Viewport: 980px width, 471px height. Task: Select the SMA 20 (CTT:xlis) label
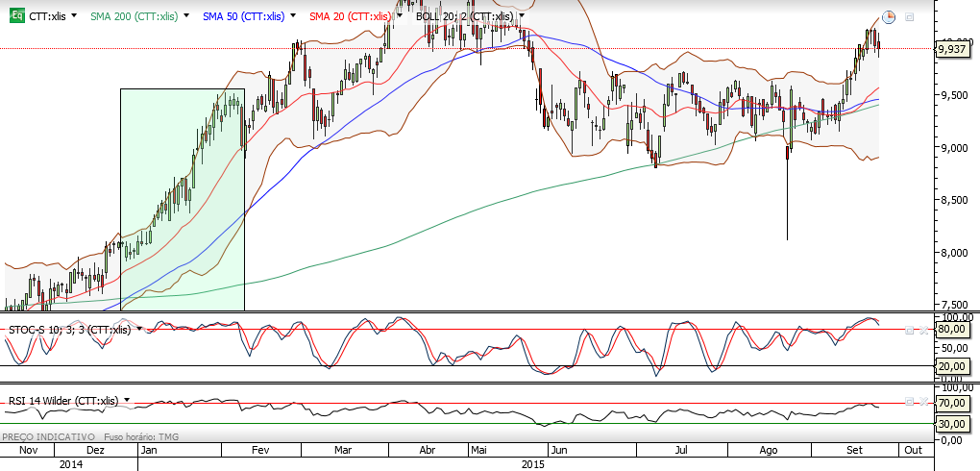350,16
